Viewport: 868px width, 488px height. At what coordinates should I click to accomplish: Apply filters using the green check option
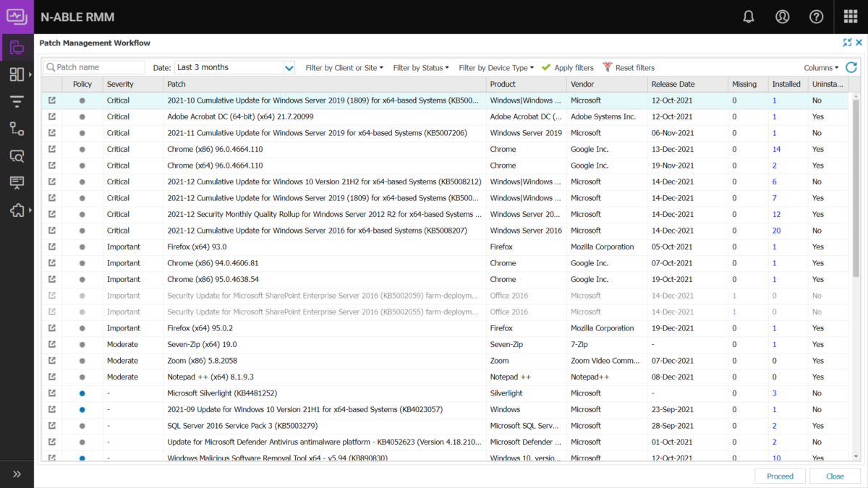click(x=568, y=67)
